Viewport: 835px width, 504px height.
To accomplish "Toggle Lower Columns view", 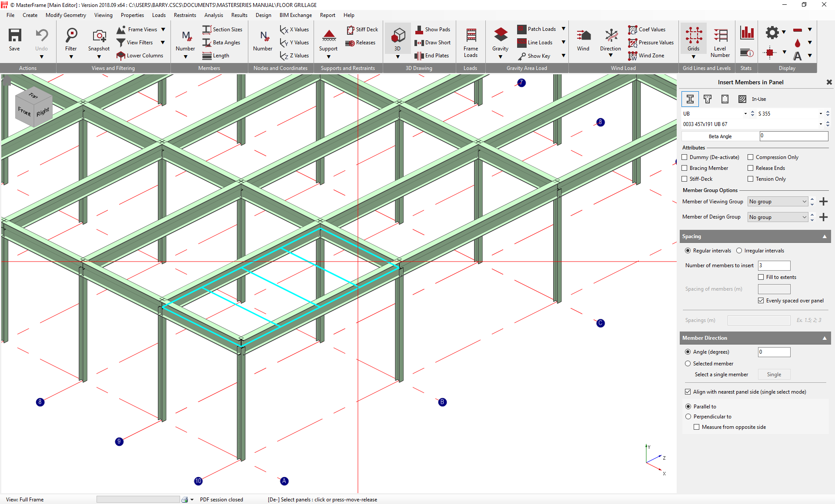I will pos(140,56).
